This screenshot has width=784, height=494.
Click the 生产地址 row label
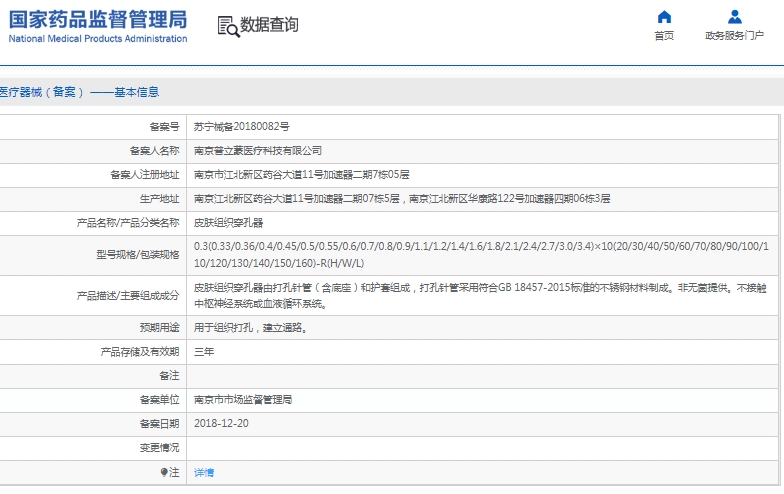pos(160,198)
